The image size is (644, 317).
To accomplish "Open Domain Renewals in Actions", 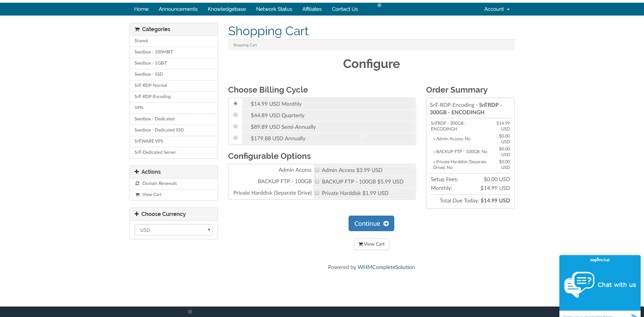I will tap(174, 184).
